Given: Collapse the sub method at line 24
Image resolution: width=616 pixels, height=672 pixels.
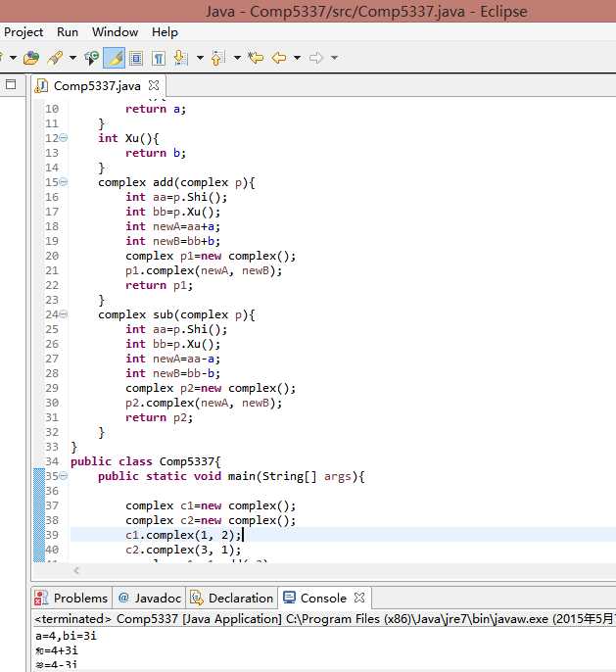Looking at the screenshot, I should [x=64, y=314].
